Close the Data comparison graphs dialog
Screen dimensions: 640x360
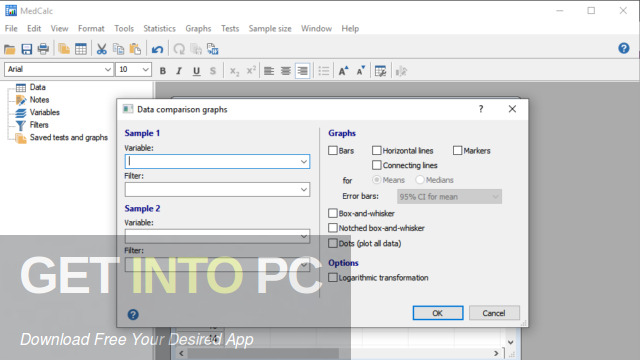(512, 109)
